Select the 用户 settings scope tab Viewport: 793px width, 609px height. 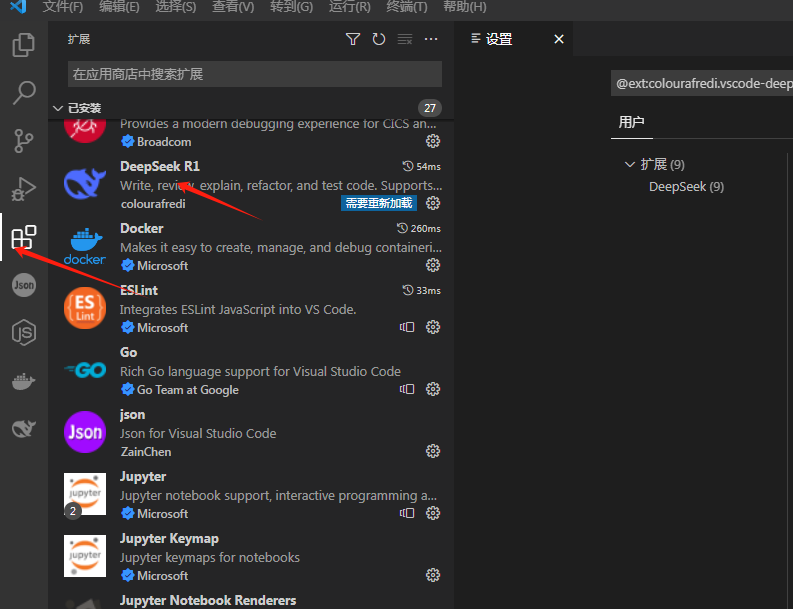click(632, 122)
